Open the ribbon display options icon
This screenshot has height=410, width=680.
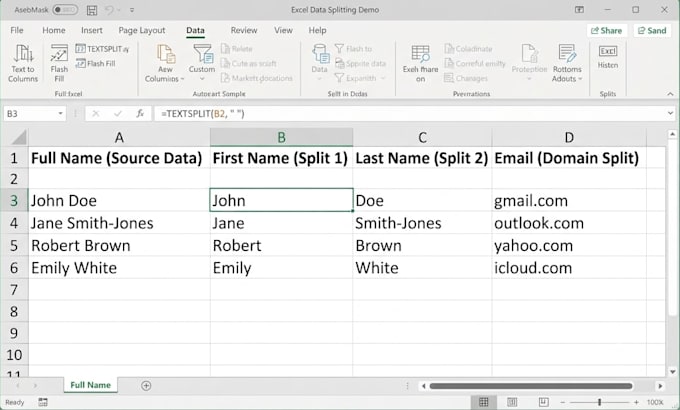(579, 10)
